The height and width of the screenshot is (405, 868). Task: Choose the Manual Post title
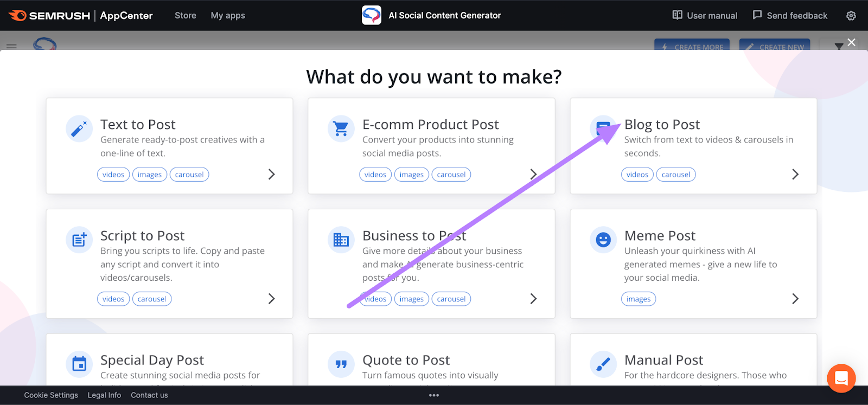point(663,360)
